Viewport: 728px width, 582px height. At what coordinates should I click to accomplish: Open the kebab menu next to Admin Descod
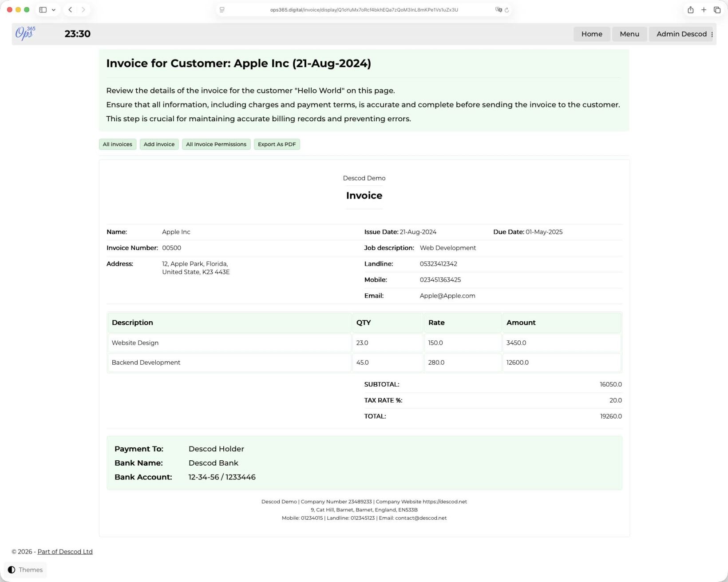[712, 34]
